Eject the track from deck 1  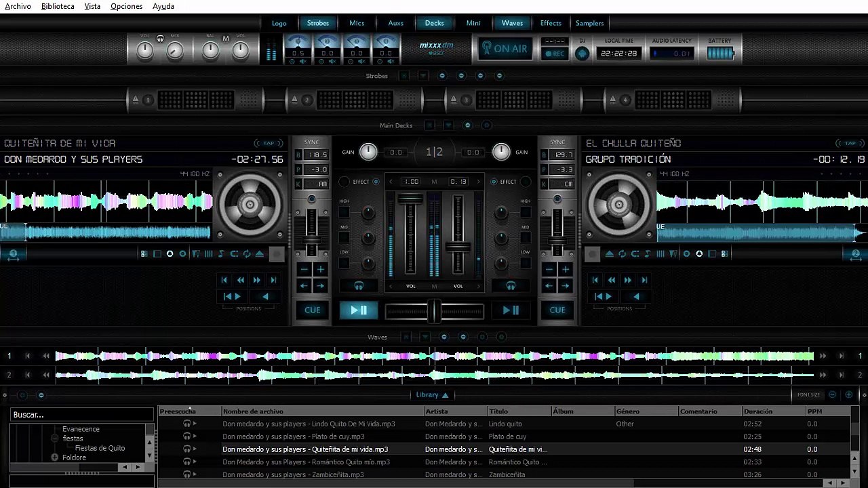pos(259,254)
